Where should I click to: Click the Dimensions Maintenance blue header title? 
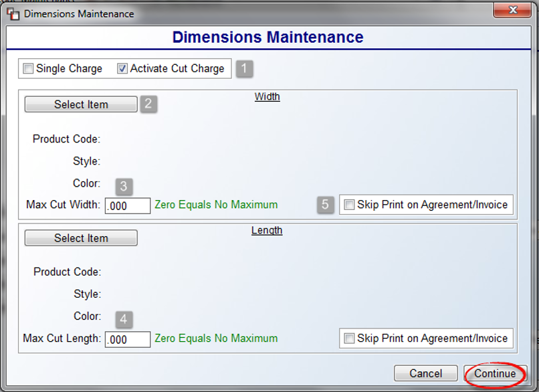[x=267, y=37]
